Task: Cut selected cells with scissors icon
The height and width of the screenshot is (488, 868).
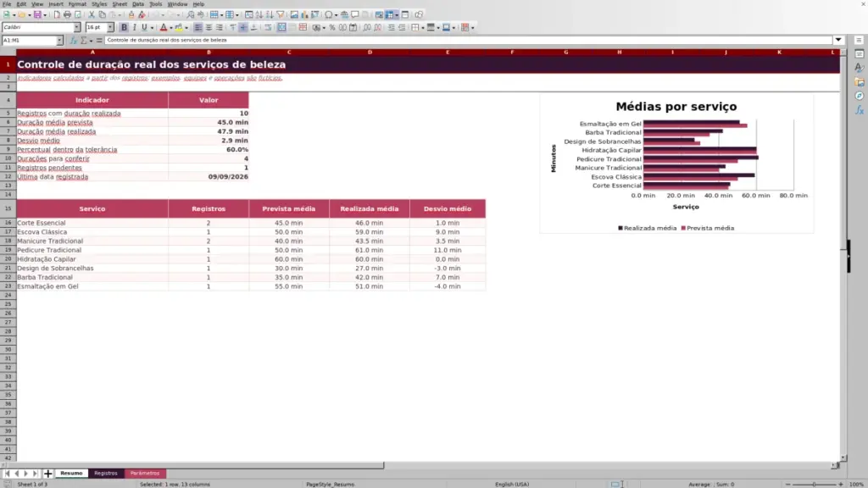Action: point(92,14)
